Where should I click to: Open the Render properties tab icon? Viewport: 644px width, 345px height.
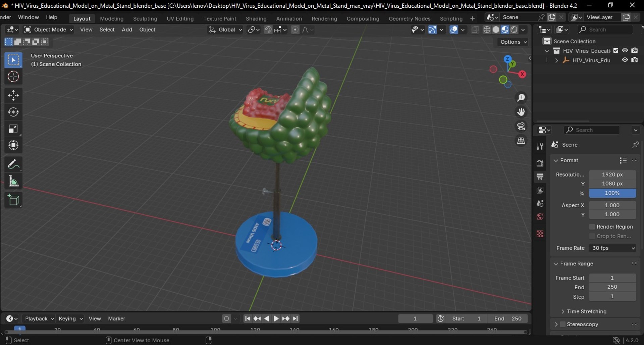coord(540,163)
